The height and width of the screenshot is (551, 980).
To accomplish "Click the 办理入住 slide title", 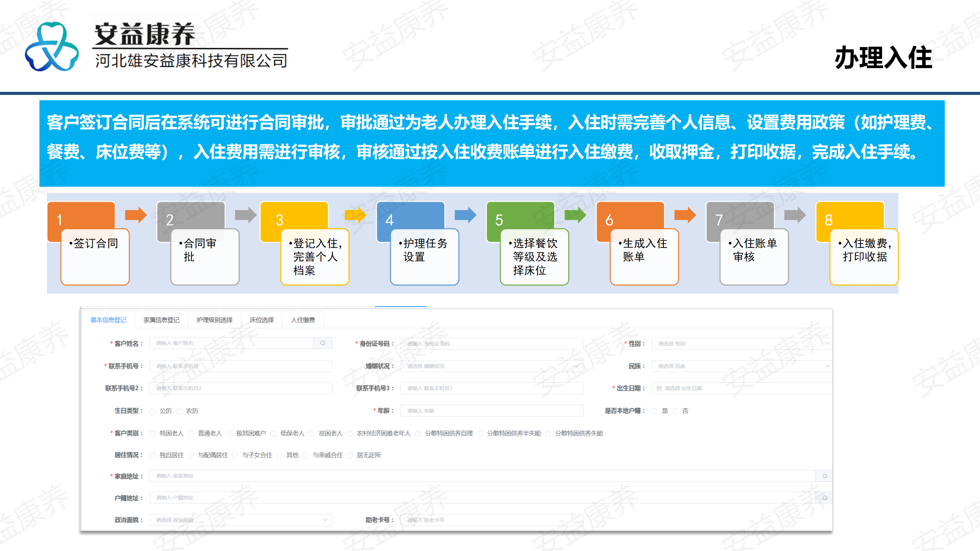I will [884, 58].
